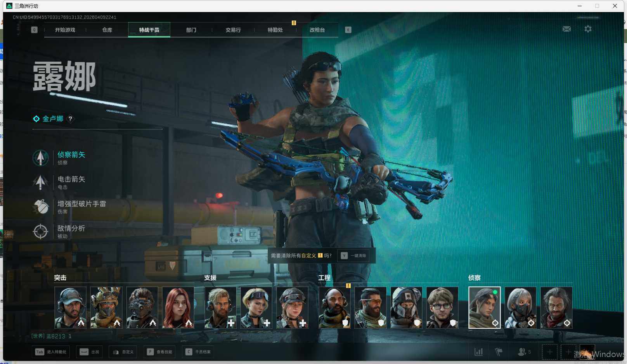
Task: Click the 增强型破片手雷 skill name
Action: coord(82,204)
